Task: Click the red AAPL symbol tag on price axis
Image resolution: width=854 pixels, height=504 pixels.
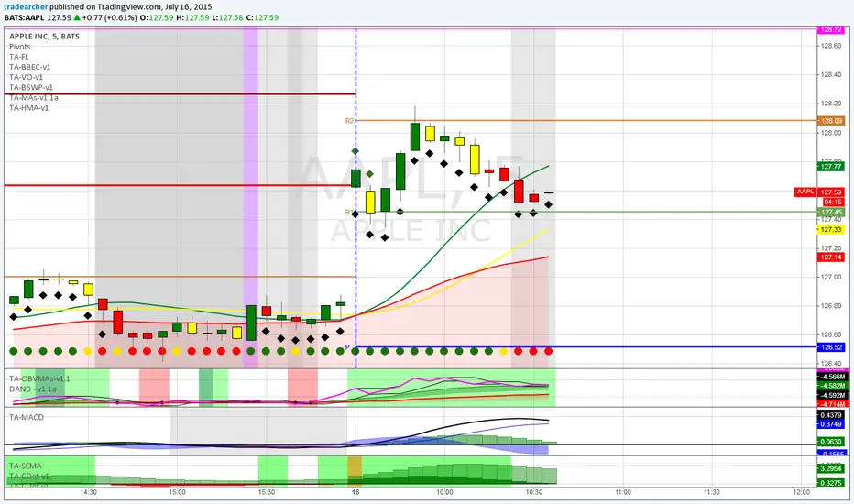Action: (x=805, y=192)
